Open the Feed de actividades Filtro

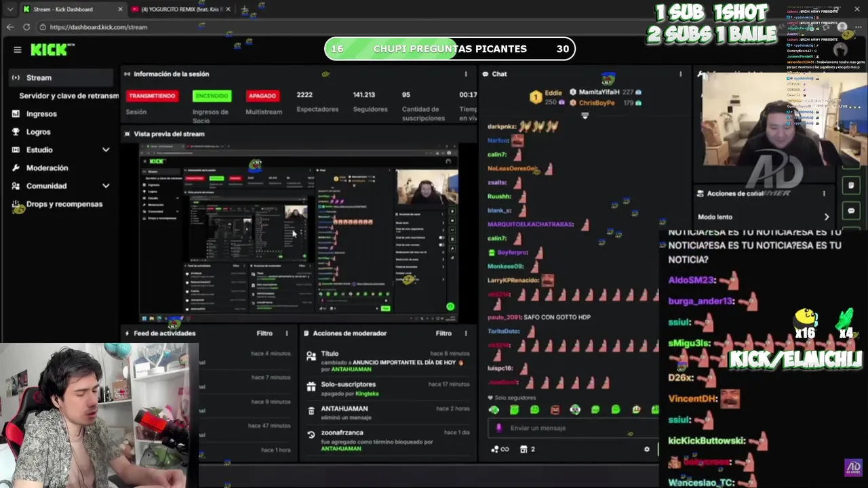[x=264, y=333]
